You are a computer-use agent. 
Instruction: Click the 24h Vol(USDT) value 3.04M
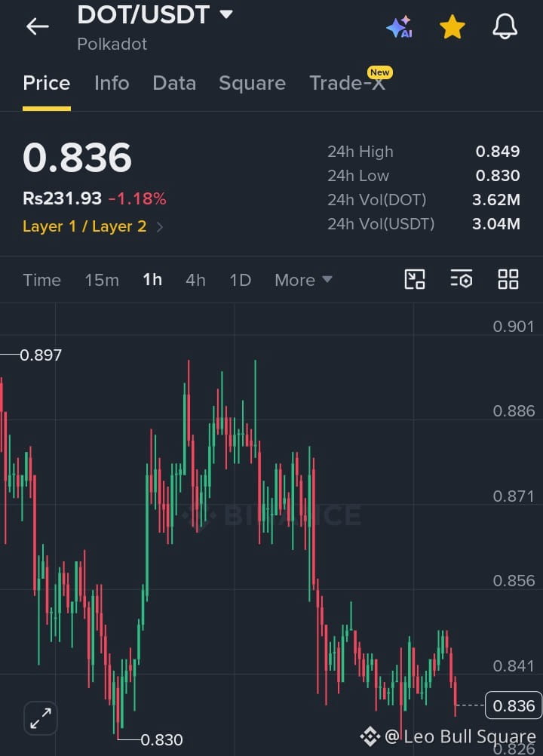click(x=495, y=224)
